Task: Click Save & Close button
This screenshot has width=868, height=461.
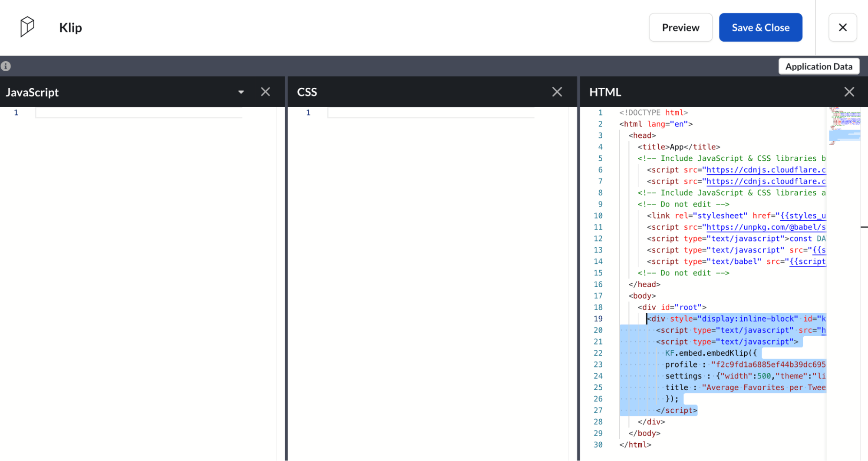Action: (760, 27)
